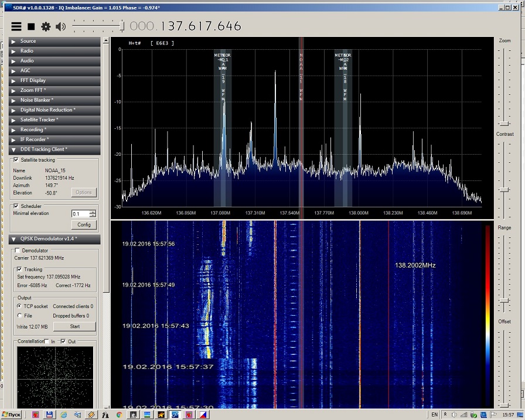
Task: Click the Downlink value 137621914 Hz
Action: pyautogui.click(x=60, y=177)
